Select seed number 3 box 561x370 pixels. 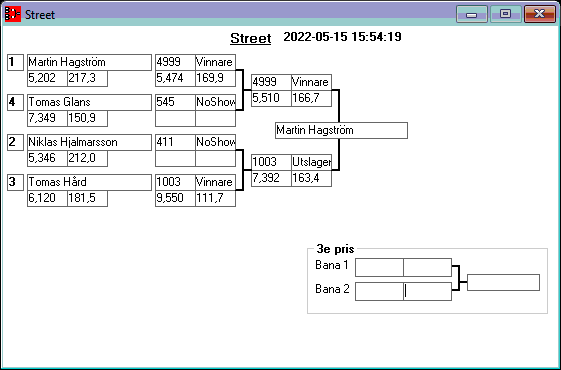(15, 182)
